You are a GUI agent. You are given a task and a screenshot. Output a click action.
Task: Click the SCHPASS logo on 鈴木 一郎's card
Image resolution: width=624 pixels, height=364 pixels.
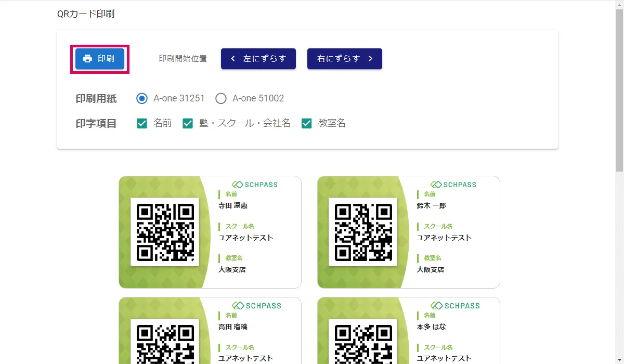(453, 185)
